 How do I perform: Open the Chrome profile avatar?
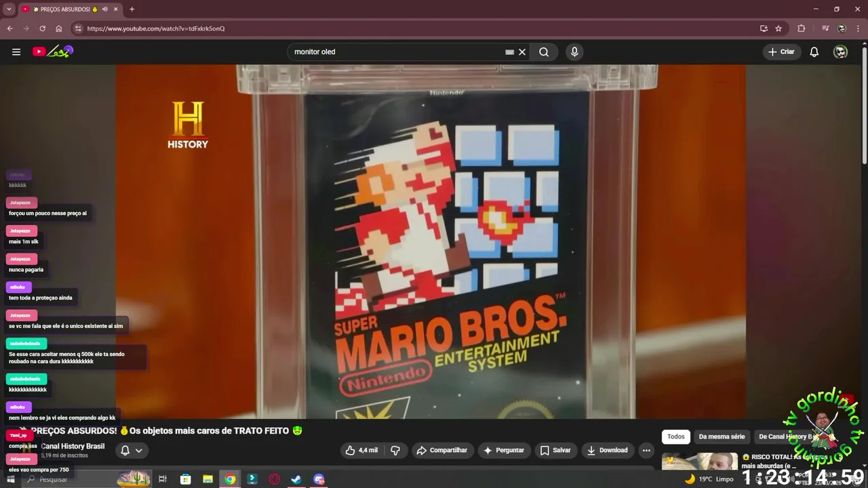point(842,28)
